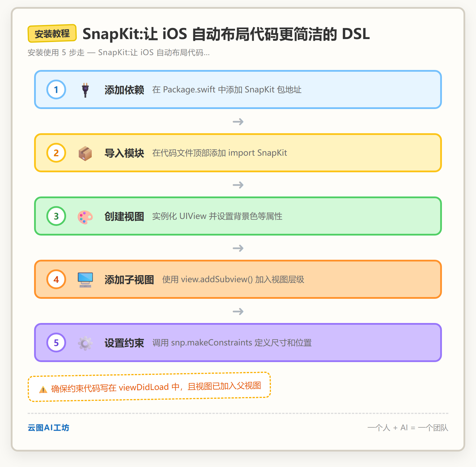Click the step number 2 circle

point(56,153)
